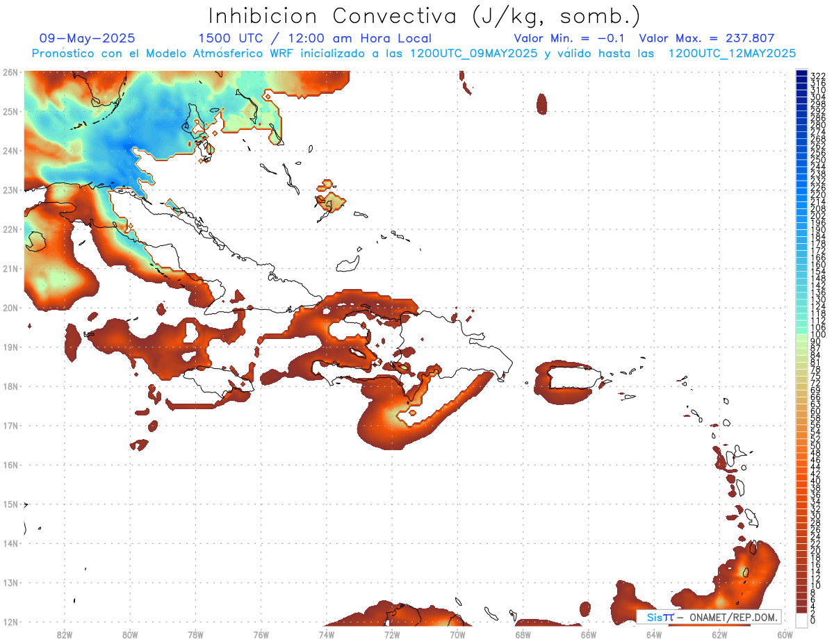Click the 'Inhibicion Convectiva (J/kg, somb.)' title
This screenshot has width=834, height=644.
point(424,16)
